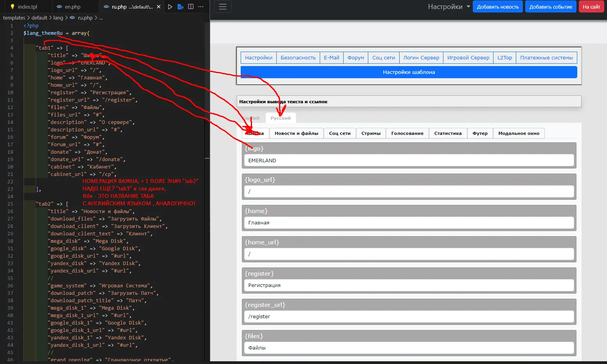Select the Статистика sub-tab
Viewport: 607px width, 364px height.
(448, 133)
